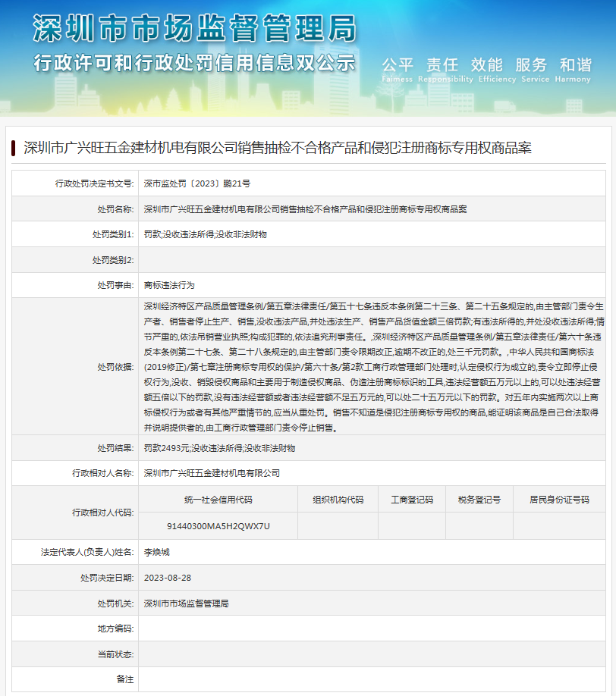Click the 地方编码 label
The height and width of the screenshot is (696, 616).
pyautogui.click(x=115, y=629)
